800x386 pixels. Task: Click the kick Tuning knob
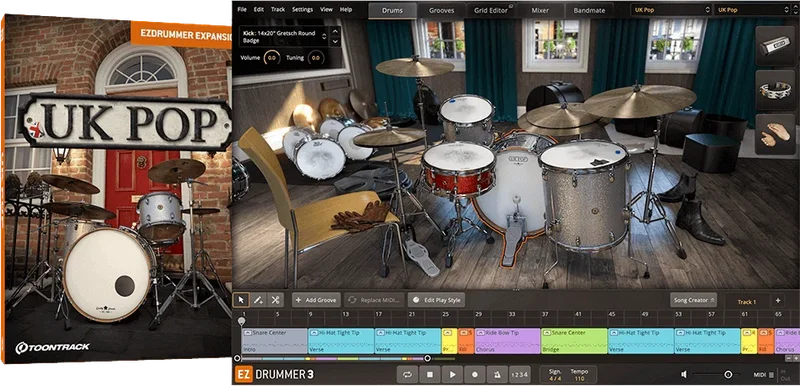pos(316,58)
